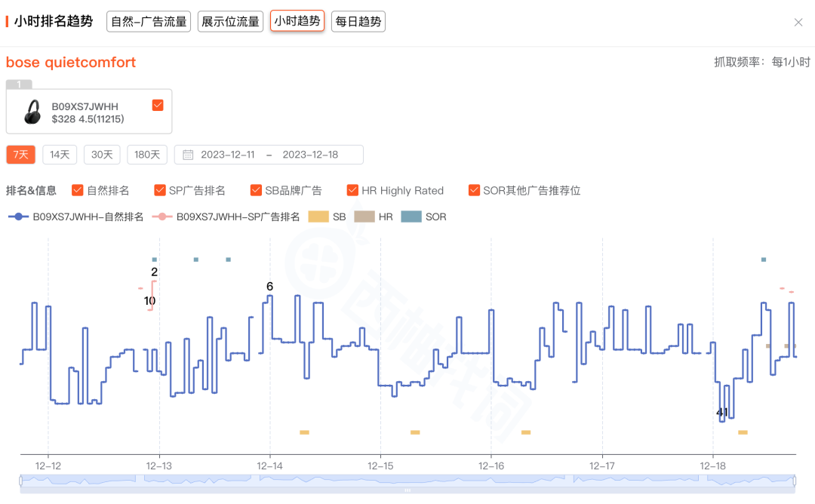Click the 12-14 axis label

click(269, 466)
